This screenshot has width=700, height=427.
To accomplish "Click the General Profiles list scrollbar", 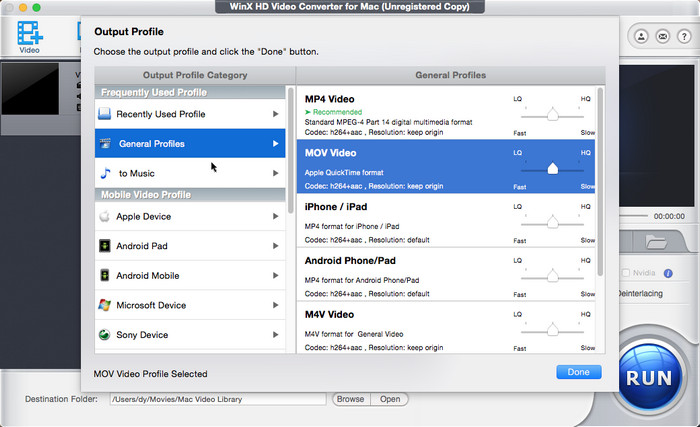I will (600, 182).
